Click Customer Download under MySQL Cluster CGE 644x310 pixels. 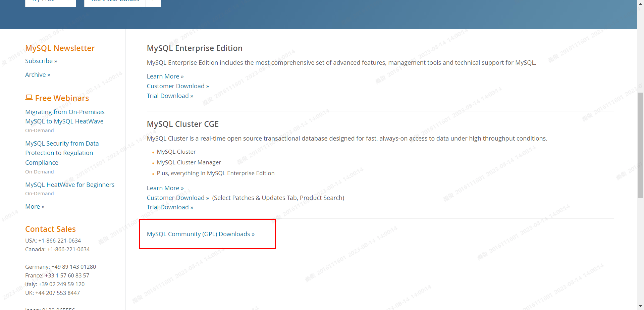pos(178,198)
